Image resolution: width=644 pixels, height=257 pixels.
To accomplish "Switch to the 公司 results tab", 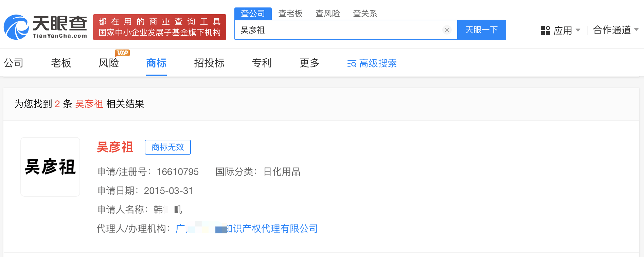I will [14, 63].
